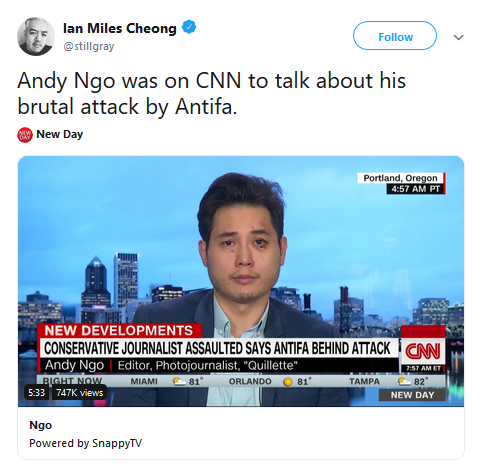This screenshot has width=489, height=464.
Task: Click the NEW DAY show label in video
Action: [x=412, y=395]
